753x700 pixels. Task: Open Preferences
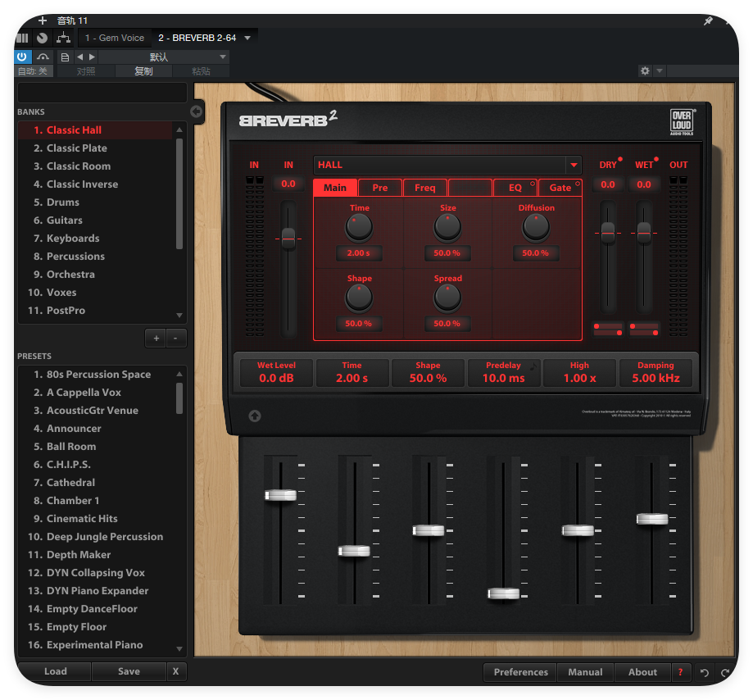[520, 672]
